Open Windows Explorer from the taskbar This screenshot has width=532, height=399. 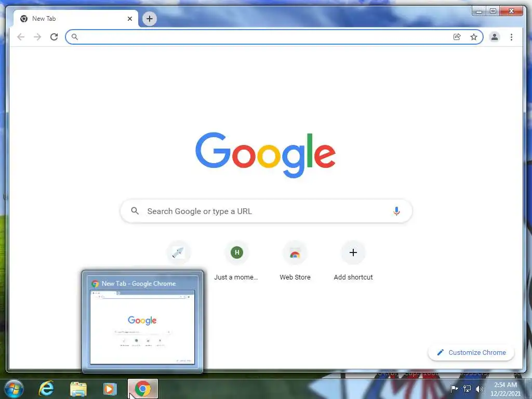point(78,389)
